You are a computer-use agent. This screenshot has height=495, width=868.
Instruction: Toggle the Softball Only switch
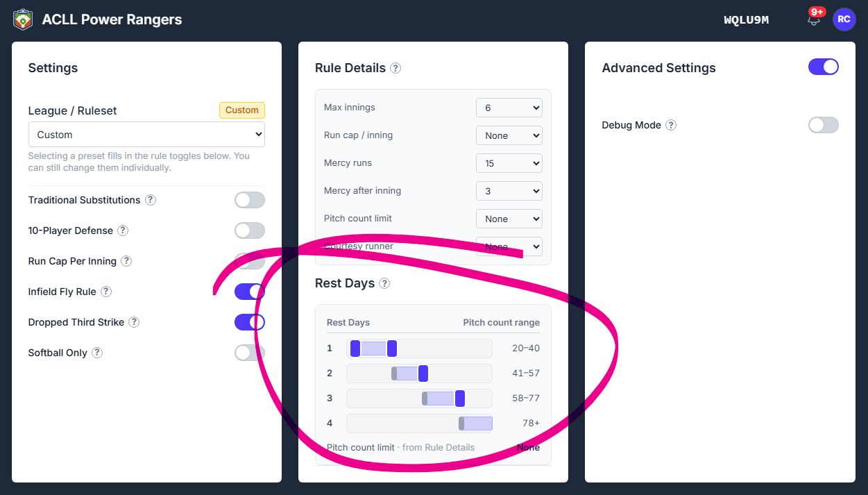(x=250, y=353)
